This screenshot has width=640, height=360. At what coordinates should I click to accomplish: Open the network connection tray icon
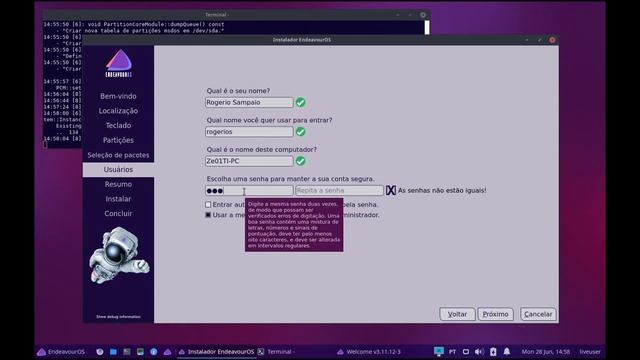tap(439, 351)
